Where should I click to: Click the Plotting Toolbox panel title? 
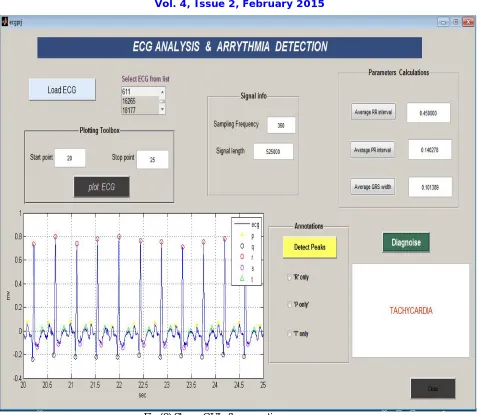99,130
